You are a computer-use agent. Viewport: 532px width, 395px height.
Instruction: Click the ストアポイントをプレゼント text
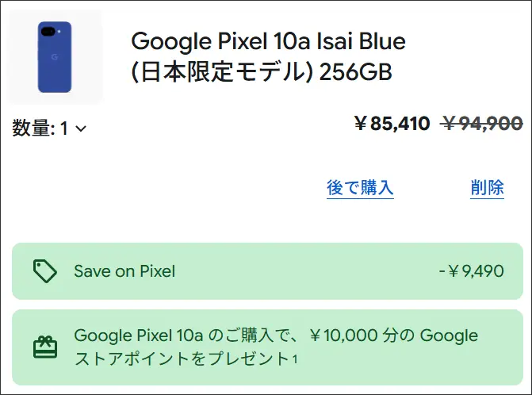point(182,359)
